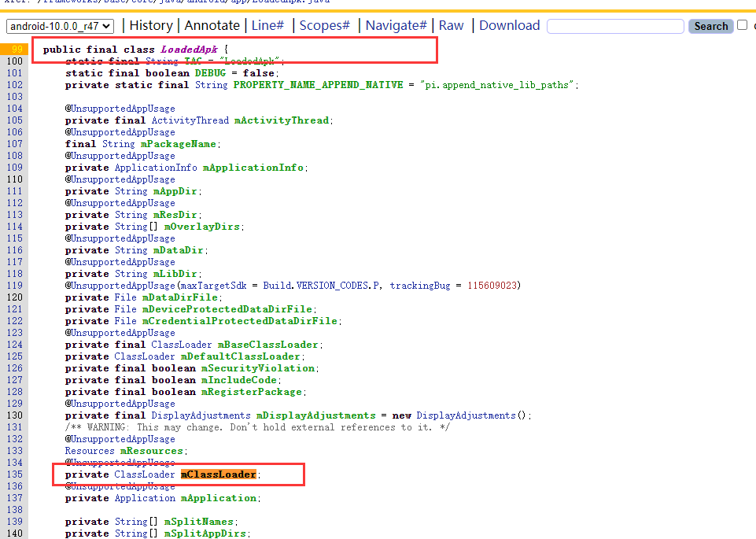This screenshot has height=539, width=756.
Task: Toggle the checkbox next to Search
Action: (x=743, y=25)
